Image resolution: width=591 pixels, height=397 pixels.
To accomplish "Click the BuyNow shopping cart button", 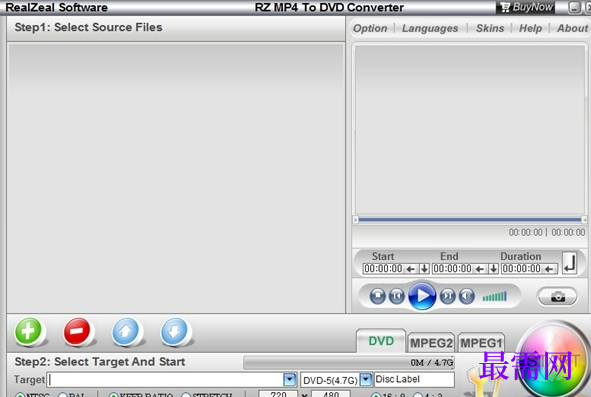I will pyautogui.click(x=525, y=7).
